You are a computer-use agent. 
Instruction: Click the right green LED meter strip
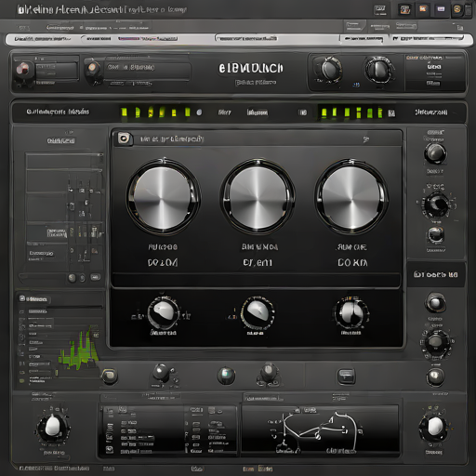click(352, 112)
